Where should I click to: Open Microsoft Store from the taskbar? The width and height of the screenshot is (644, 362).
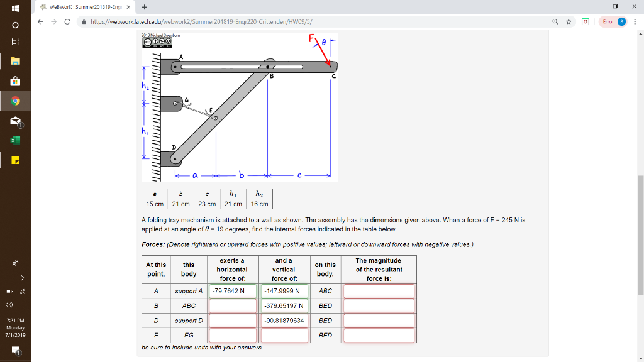pos(15,80)
